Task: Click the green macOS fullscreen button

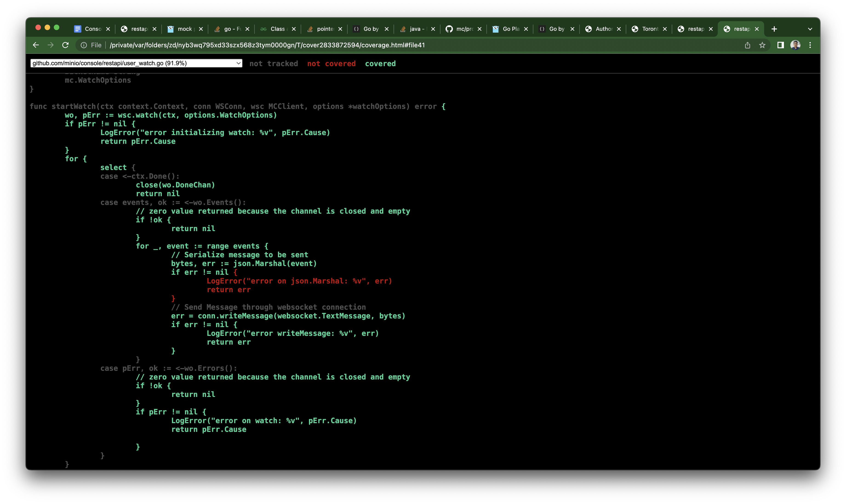Action: pyautogui.click(x=57, y=28)
